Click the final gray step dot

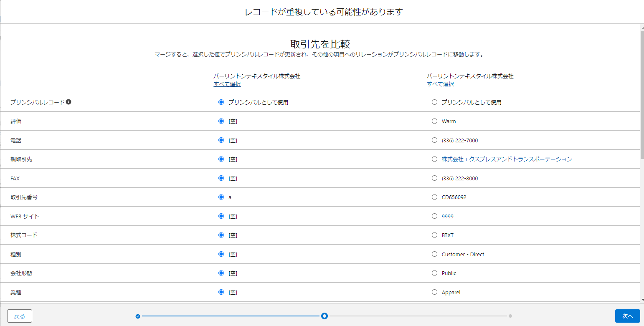510,316
